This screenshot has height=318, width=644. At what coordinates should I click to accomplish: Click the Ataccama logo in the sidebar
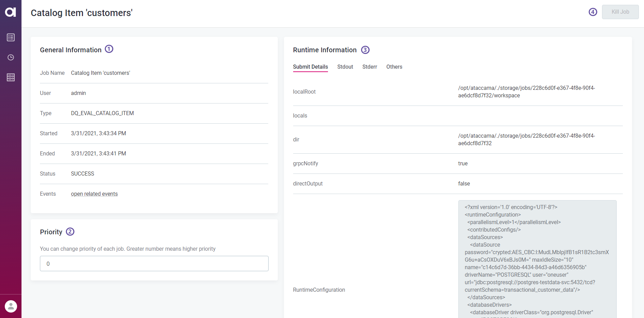(11, 12)
